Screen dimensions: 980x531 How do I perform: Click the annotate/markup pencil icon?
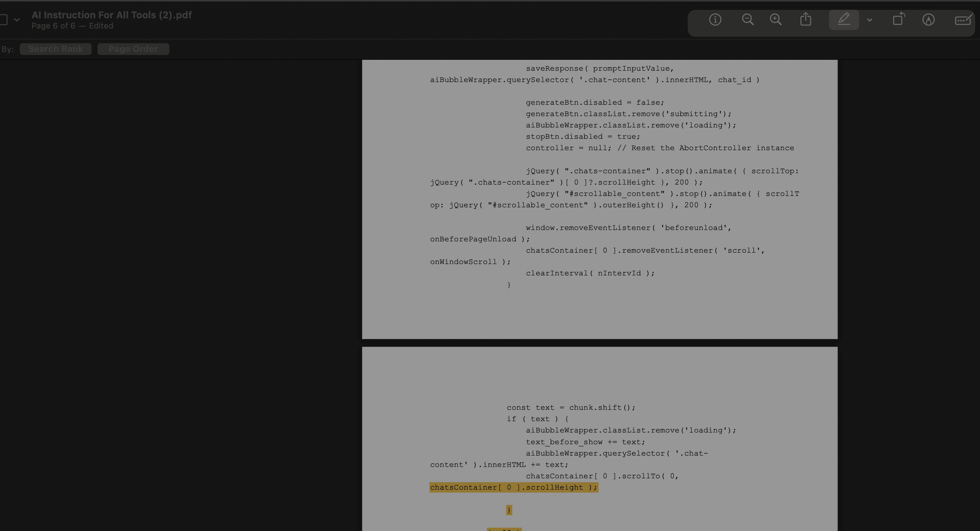pos(844,20)
